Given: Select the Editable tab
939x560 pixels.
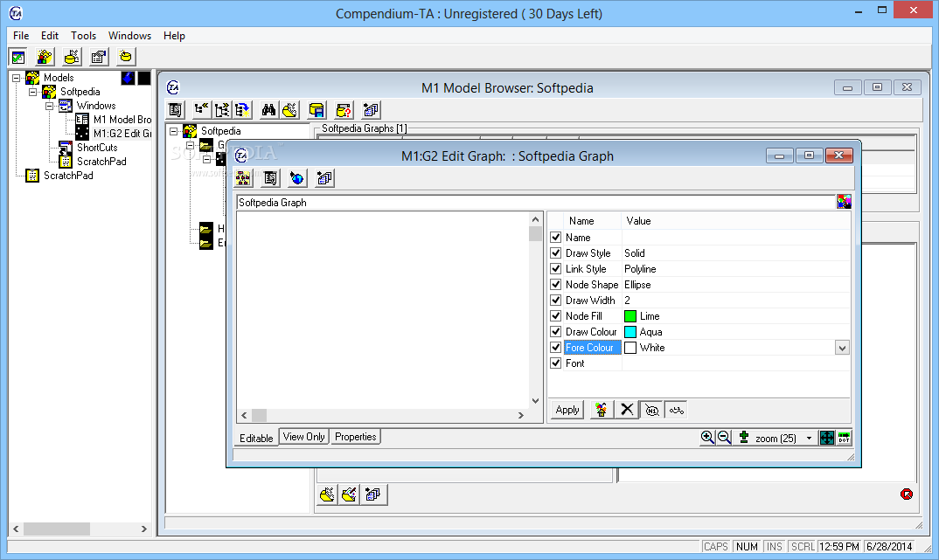Looking at the screenshot, I should coord(256,438).
